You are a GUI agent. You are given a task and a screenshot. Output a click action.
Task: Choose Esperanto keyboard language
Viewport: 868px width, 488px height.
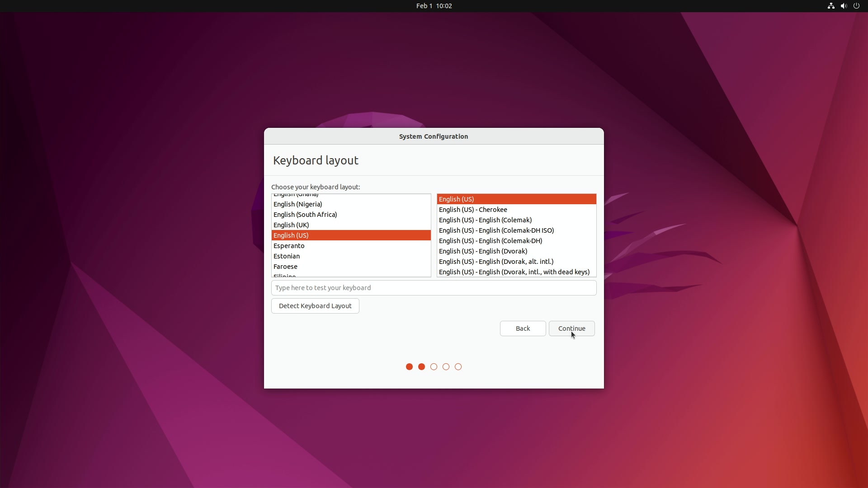pyautogui.click(x=351, y=246)
